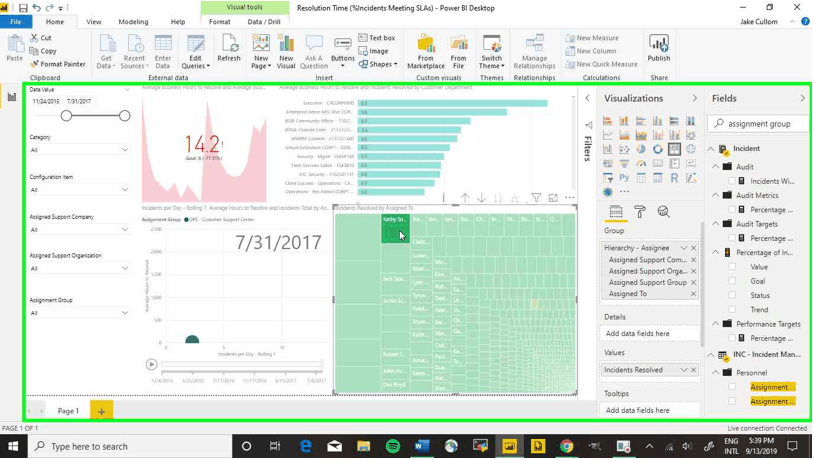Switch to the Modeling ribbon tab

(133, 22)
